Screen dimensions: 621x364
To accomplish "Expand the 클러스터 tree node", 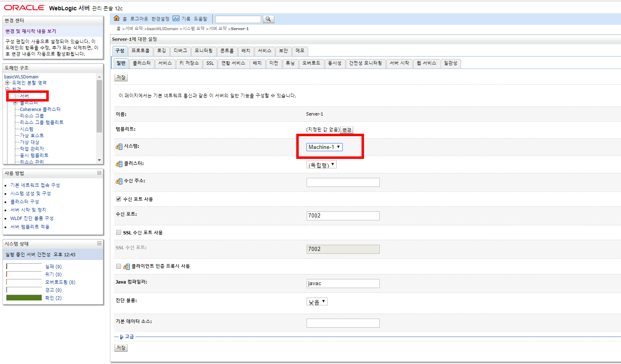I will 15,103.
